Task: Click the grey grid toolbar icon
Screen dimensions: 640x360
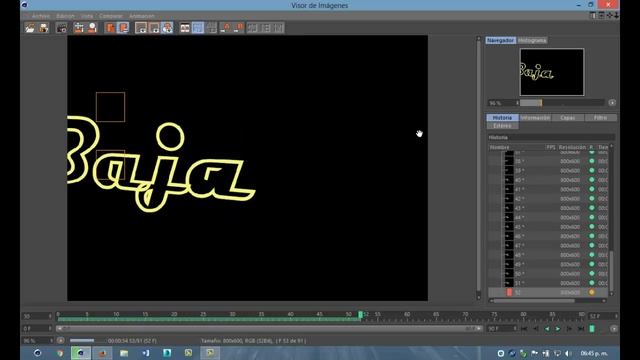Action: [x=211, y=28]
